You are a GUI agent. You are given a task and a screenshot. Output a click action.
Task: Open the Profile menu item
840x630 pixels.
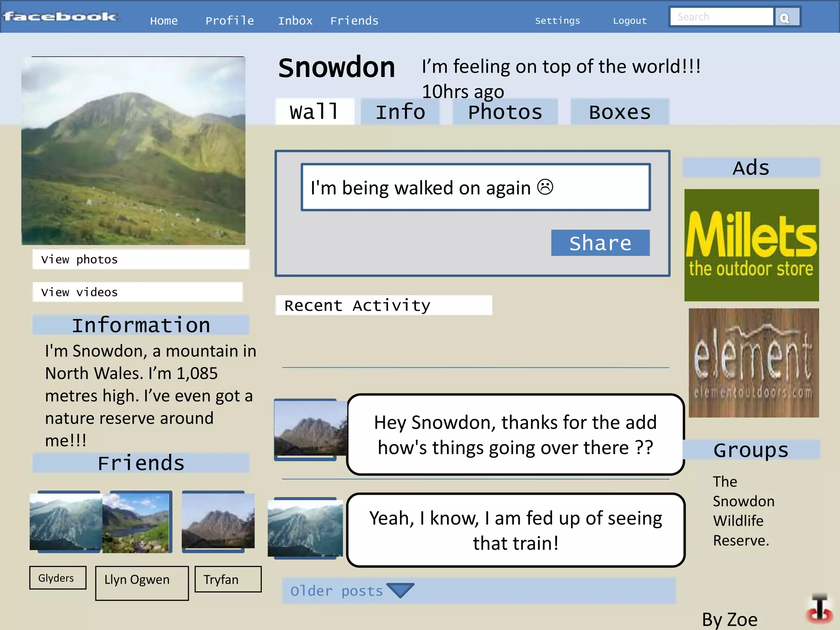230,21
